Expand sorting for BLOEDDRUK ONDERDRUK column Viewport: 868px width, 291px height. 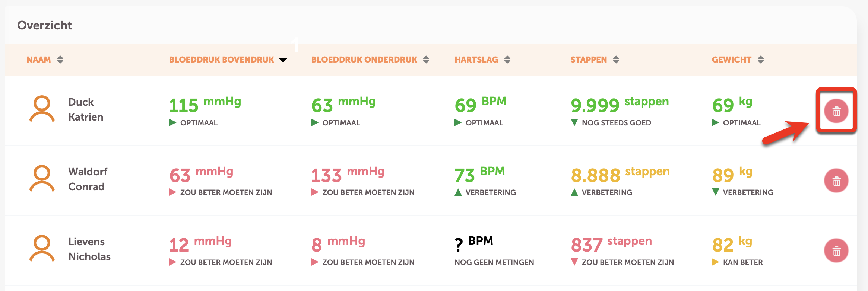[426, 59]
